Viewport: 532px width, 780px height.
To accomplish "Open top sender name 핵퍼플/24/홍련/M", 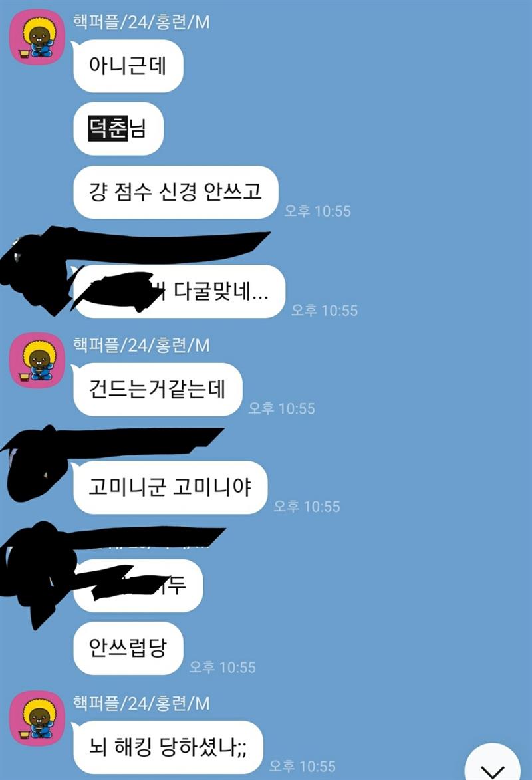I will (x=142, y=22).
